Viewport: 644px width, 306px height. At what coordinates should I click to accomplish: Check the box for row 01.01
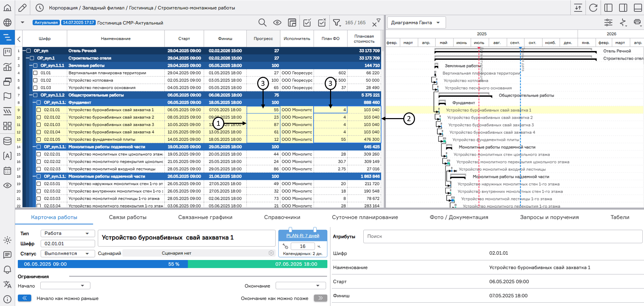pos(35,73)
